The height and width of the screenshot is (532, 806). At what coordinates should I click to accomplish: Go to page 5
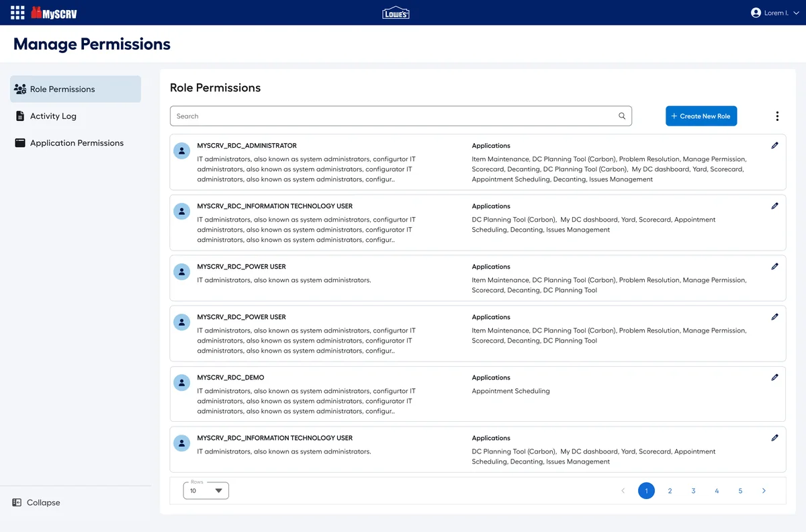[740, 491]
